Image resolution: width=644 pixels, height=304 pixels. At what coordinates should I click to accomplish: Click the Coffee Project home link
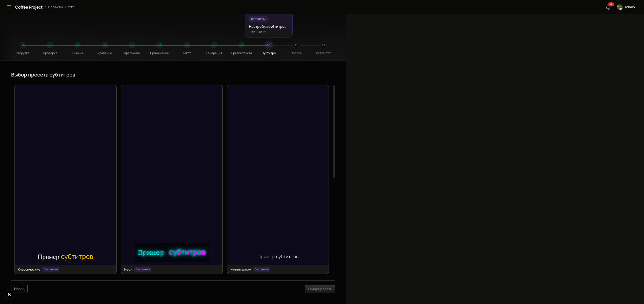pos(29,7)
